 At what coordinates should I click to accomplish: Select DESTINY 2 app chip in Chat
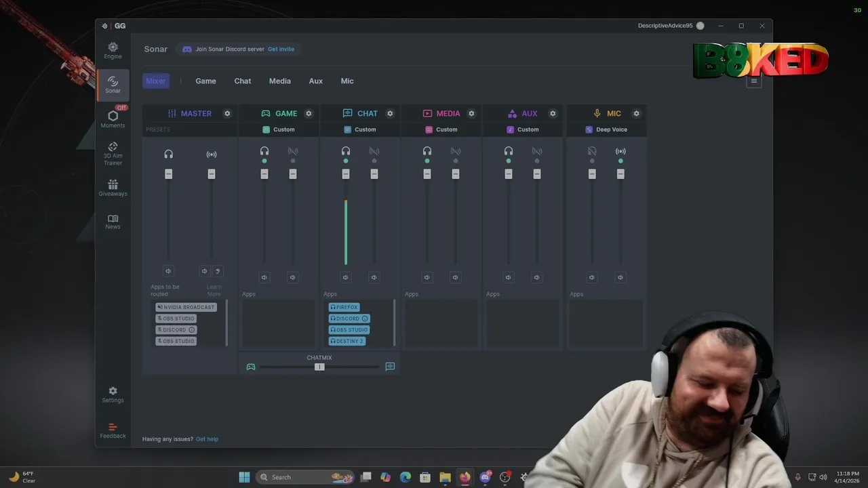[347, 341]
